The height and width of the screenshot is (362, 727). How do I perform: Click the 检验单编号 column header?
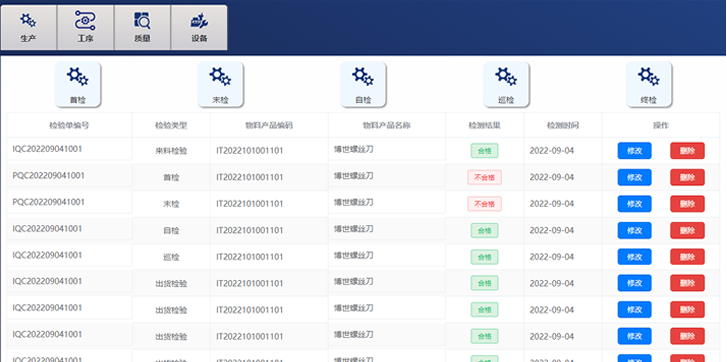coord(69,125)
